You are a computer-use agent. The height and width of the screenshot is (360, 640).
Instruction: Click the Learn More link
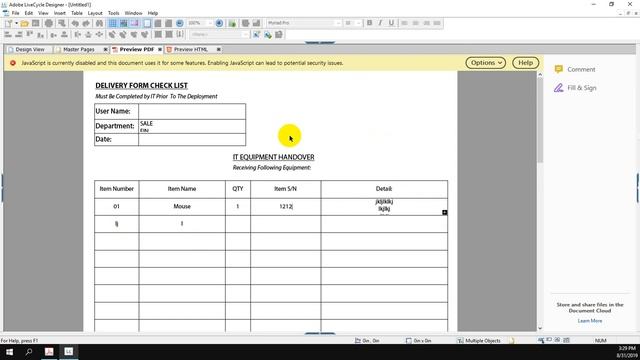pyautogui.click(x=590, y=321)
